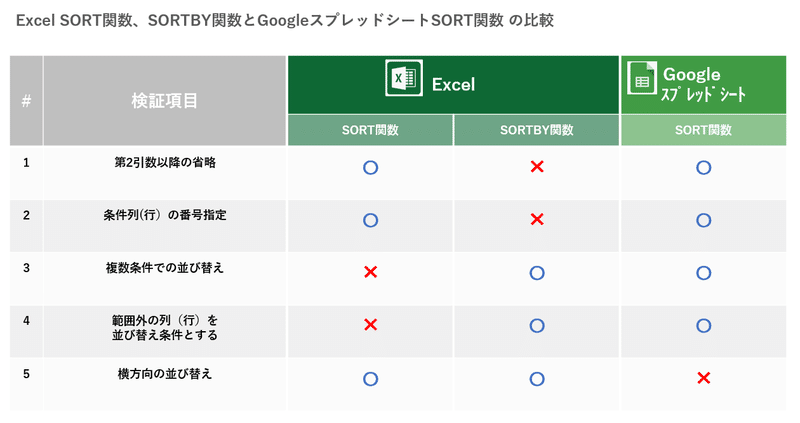Click the 検証項目 header cell
The height and width of the screenshot is (423, 800).
[x=164, y=101]
